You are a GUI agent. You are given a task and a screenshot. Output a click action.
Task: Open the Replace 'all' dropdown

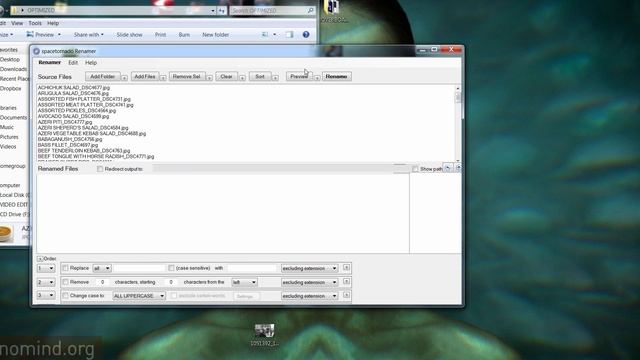pyautogui.click(x=102, y=268)
